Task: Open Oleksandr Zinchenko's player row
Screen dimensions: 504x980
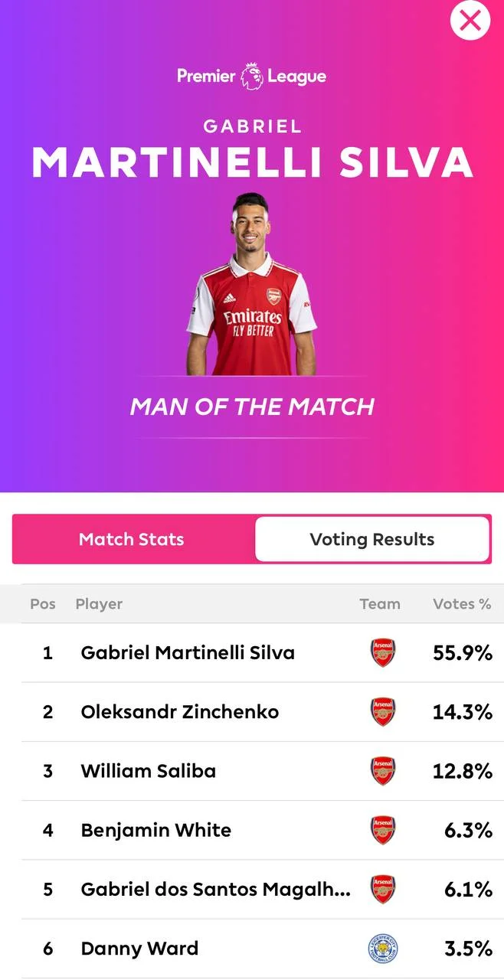Action: 180,712
